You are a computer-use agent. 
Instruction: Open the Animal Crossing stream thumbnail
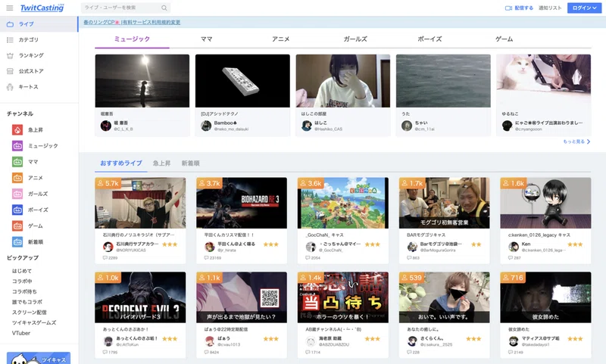pyautogui.click(x=343, y=203)
